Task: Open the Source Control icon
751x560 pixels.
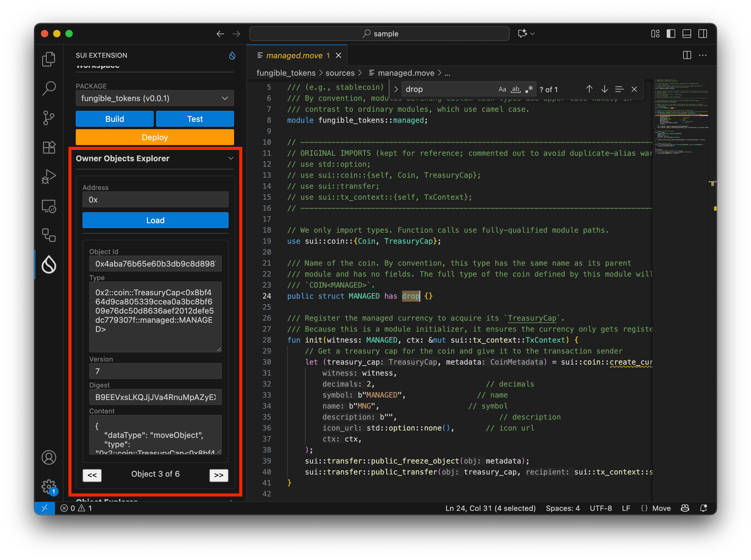Action: [x=49, y=118]
